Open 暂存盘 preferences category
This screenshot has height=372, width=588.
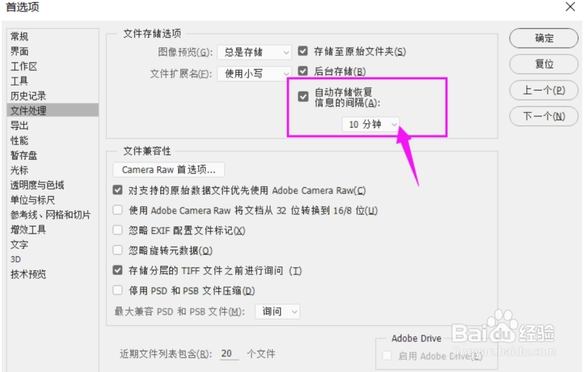click(24, 155)
